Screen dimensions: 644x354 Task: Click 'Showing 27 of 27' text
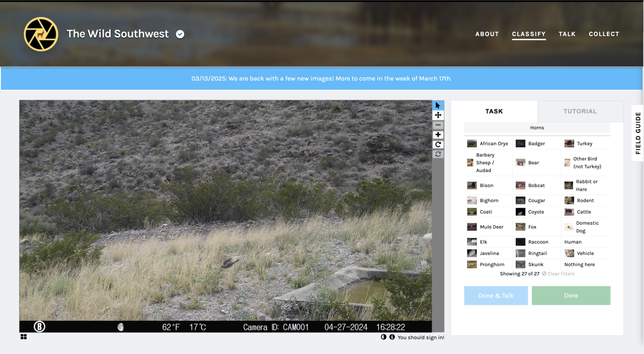tap(520, 274)
